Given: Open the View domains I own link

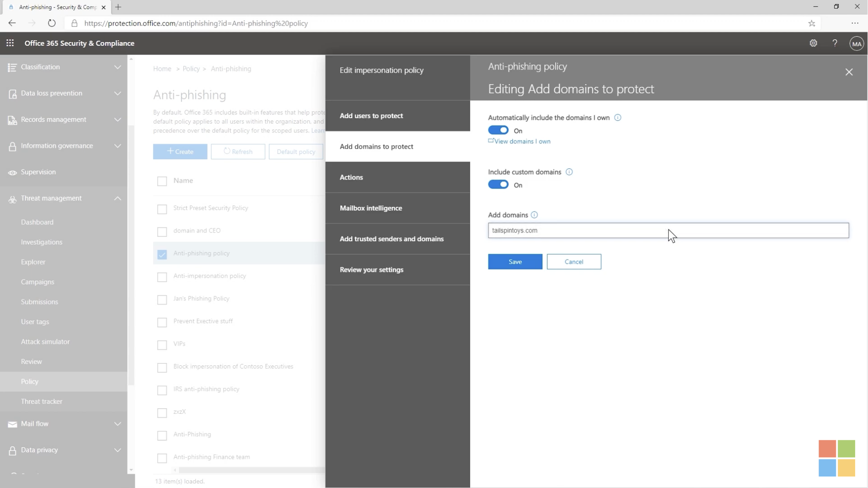Looking at the screenshot, I should pos(522,141).
